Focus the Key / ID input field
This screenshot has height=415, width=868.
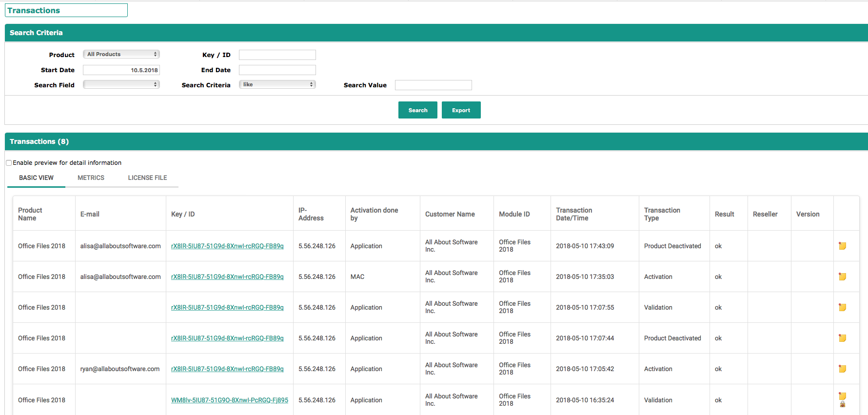click(x=277, y=55)
